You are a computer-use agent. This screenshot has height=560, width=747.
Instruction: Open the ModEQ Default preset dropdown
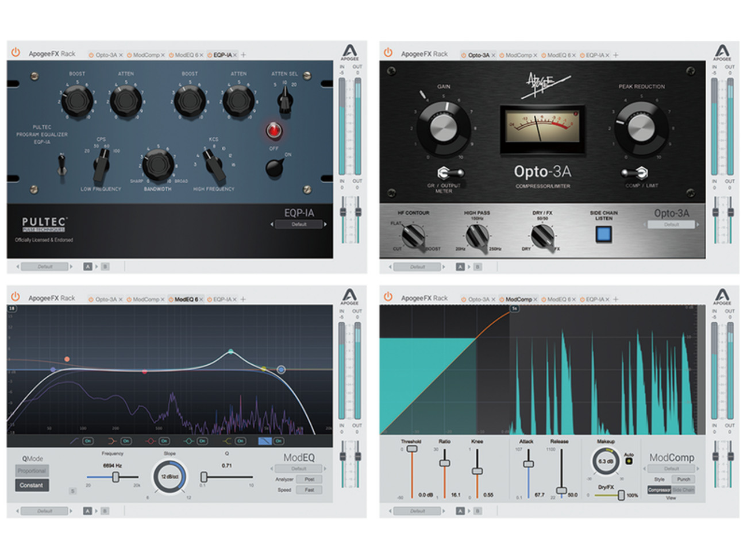click(299, 469)
